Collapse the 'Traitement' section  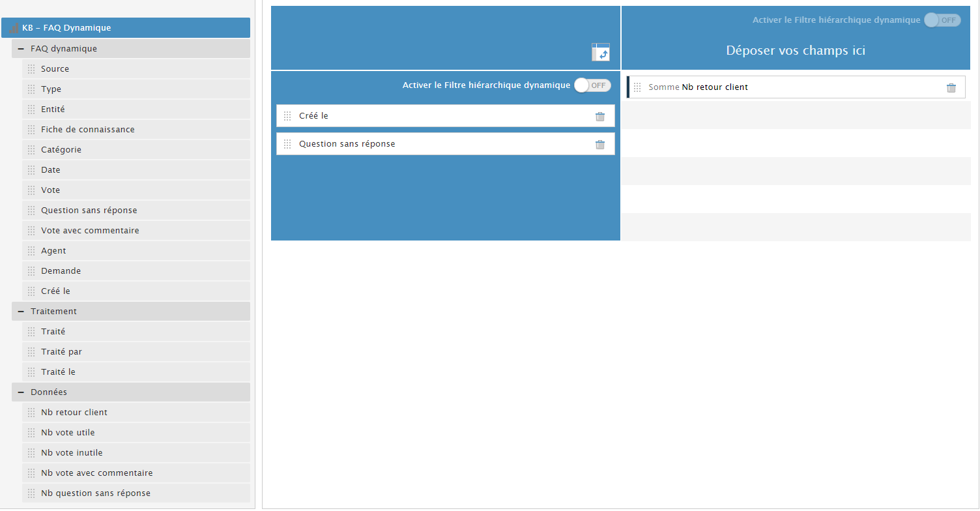21,312
